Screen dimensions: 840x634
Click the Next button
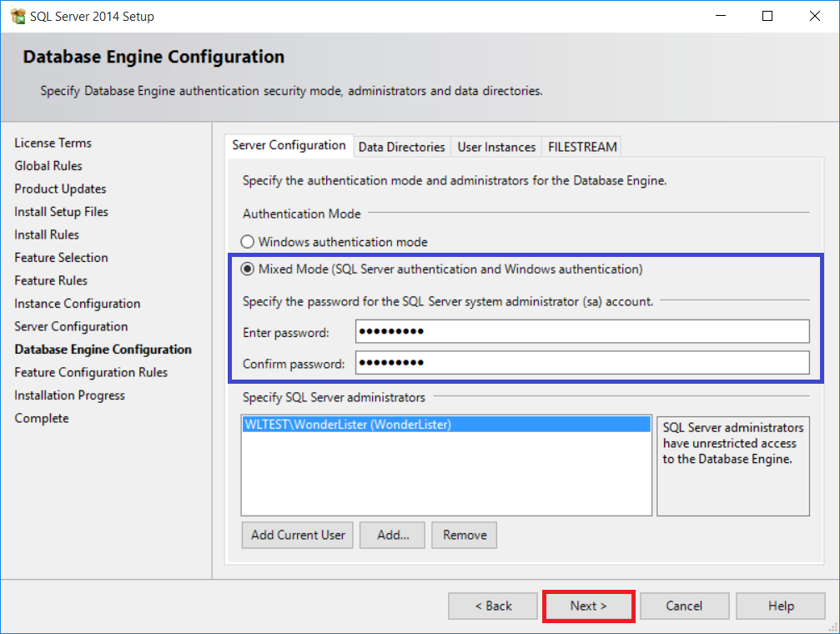click(588, 606)
